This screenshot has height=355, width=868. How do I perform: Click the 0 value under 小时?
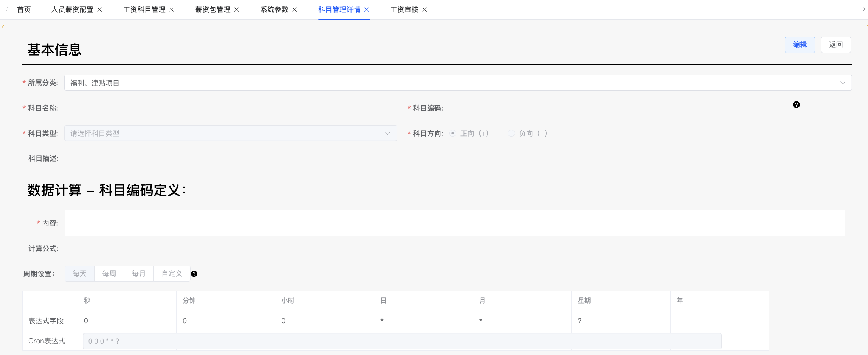[x=283, y=321]
